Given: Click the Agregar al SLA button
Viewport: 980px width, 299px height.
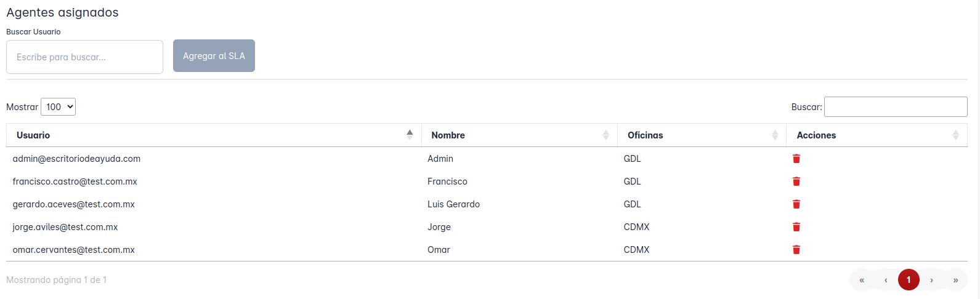Looking at the screenshot, I should point(214,56).
